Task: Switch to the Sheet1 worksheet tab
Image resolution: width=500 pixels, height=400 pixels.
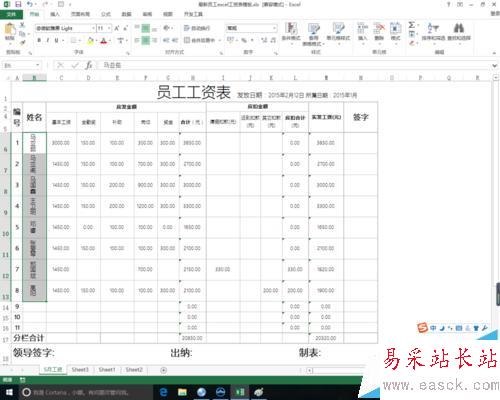Action: (107, 370)
